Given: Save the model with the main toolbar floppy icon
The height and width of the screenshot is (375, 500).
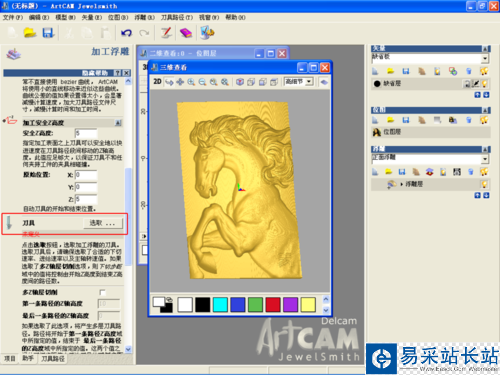Looking at the screenshot, I should coord(48,33).
